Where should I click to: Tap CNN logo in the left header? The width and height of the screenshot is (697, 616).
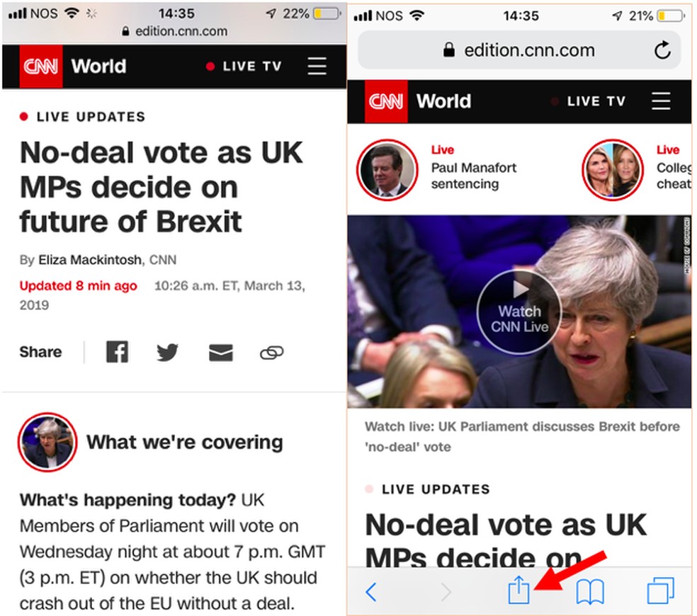click(x=41, y=67)
